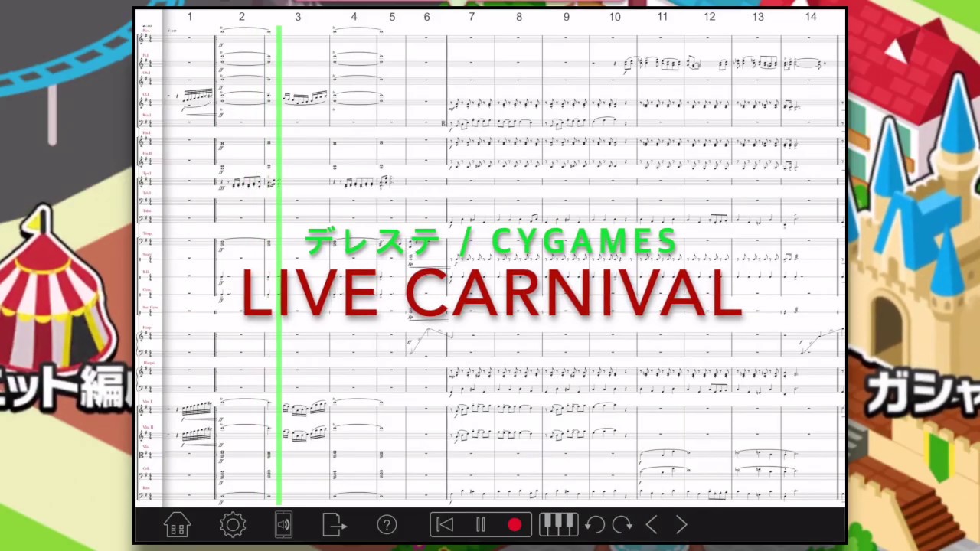The image size is (980, 551).
Task: Select the Harp staff label
Action: [x=146, y=328]
